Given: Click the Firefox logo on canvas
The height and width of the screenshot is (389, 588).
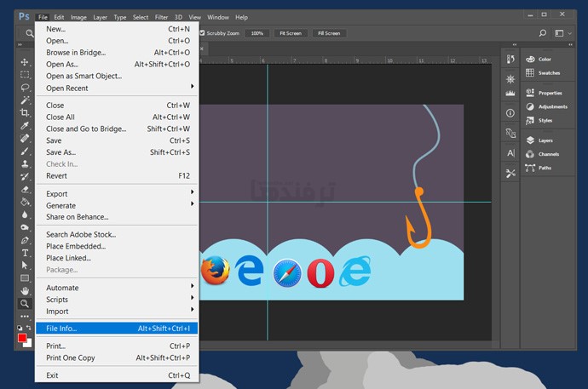Looking at the screenshot, I should 216,271.
